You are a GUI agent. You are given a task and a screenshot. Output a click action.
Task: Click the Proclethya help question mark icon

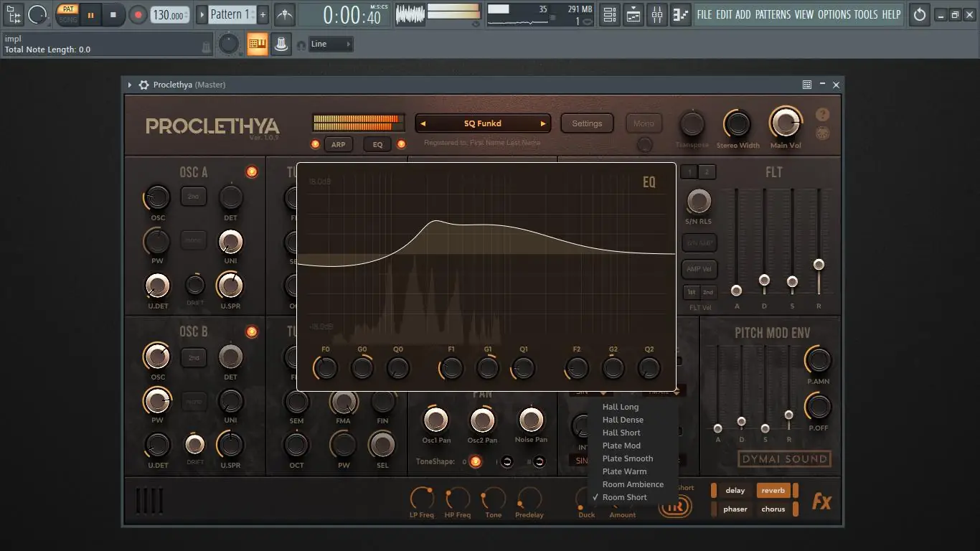coord(823,115)
